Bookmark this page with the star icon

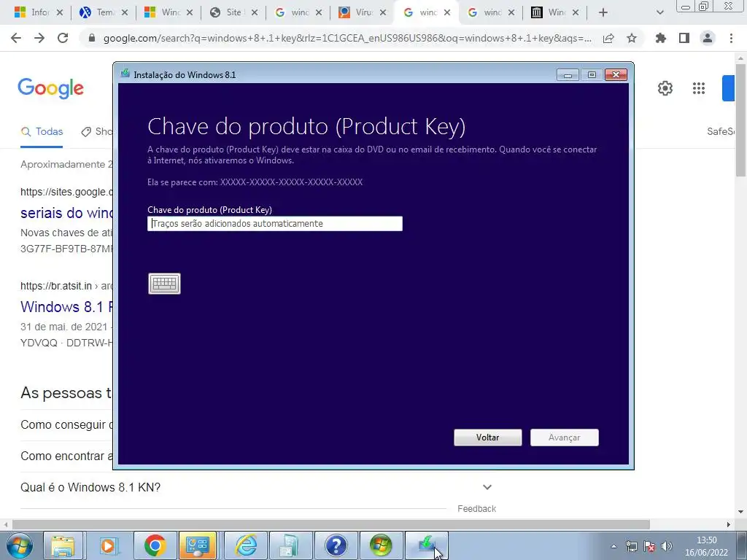tap(632, 38)
